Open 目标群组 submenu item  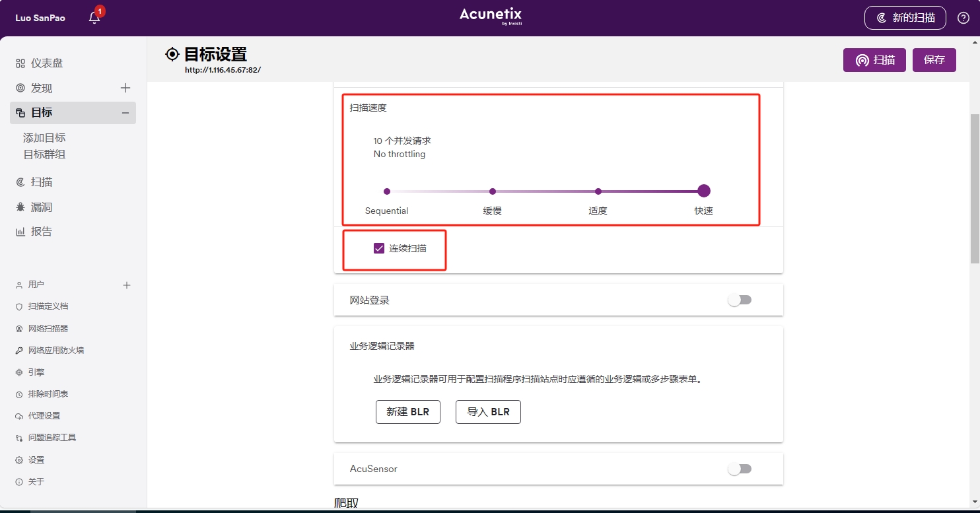[x=44, y=154]
